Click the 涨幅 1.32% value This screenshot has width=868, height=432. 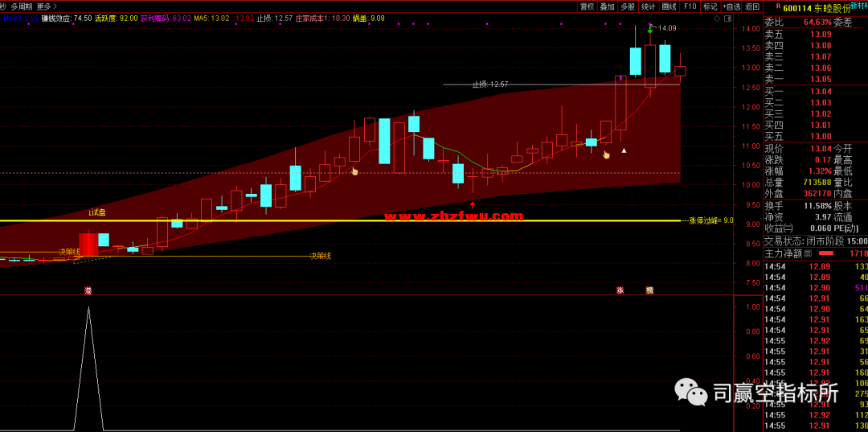pyautogui.click(x=819, y=171)
